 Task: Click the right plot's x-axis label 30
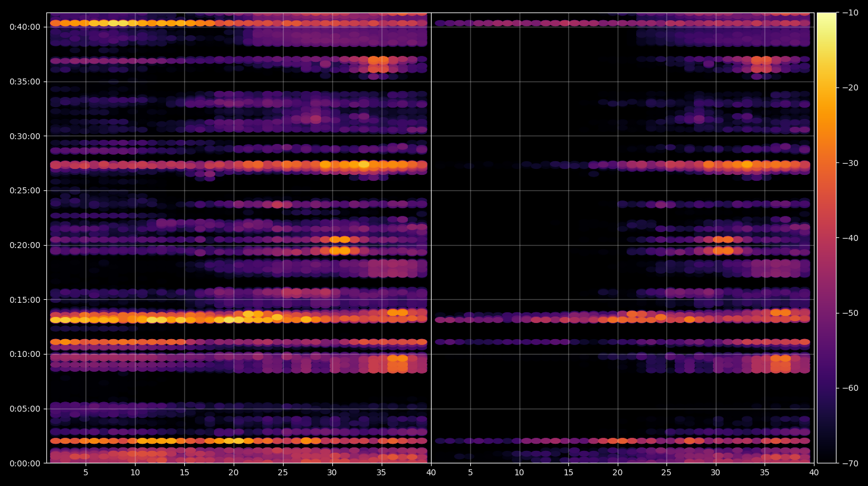click(x=716, y=473)
